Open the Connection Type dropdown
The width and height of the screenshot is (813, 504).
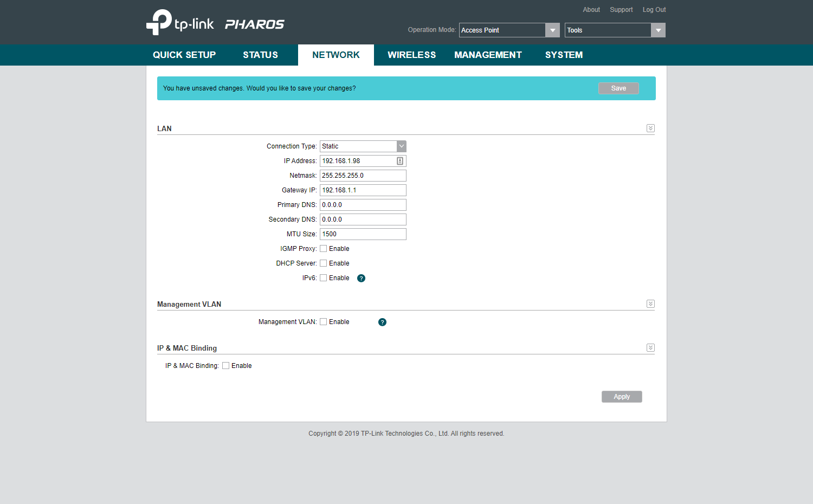[x=363, y=146]
